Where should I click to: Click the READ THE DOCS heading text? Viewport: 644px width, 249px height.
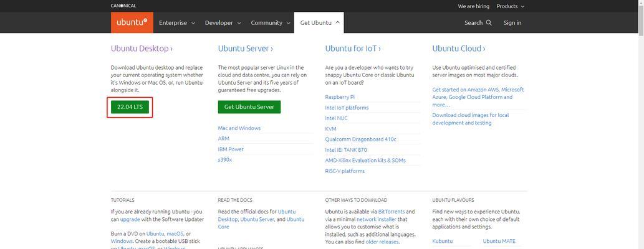click(x=235, y=200)
